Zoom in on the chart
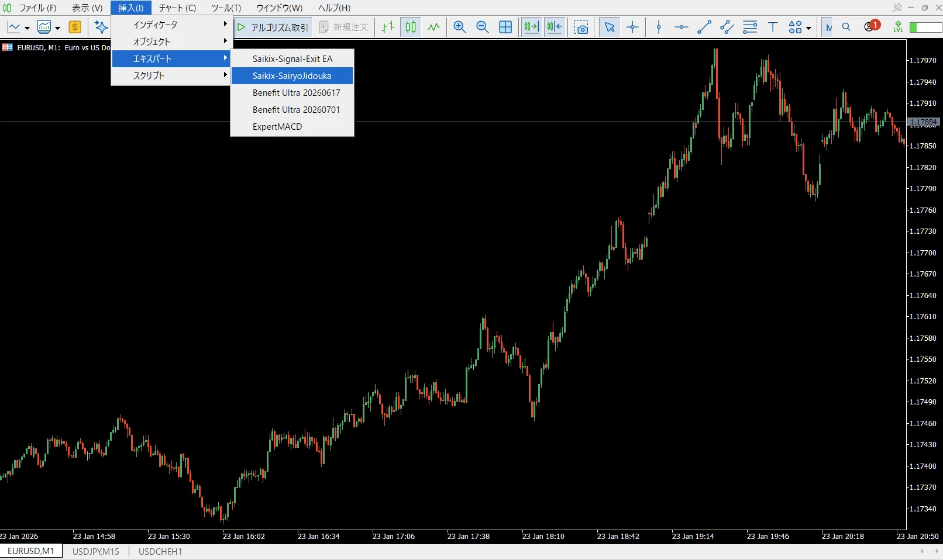 tap(460, 27)
